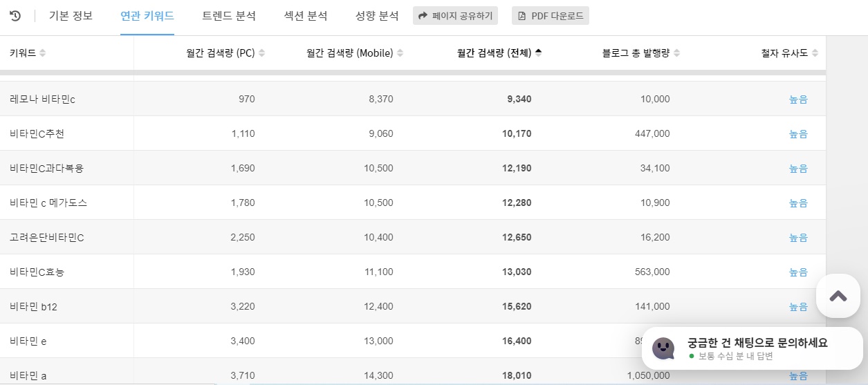Select the 성향 분석 tab
The width and height of the screenshot is (868, 385).
377,16
